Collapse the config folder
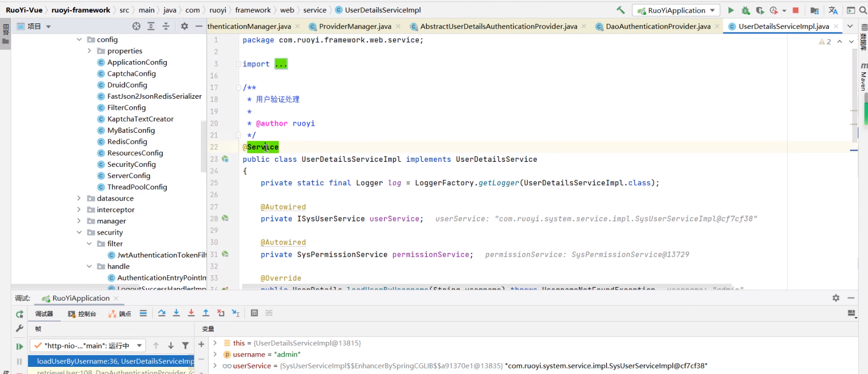Screen dimensions: 868x374 pyautogui.click(x=79, y=39)
